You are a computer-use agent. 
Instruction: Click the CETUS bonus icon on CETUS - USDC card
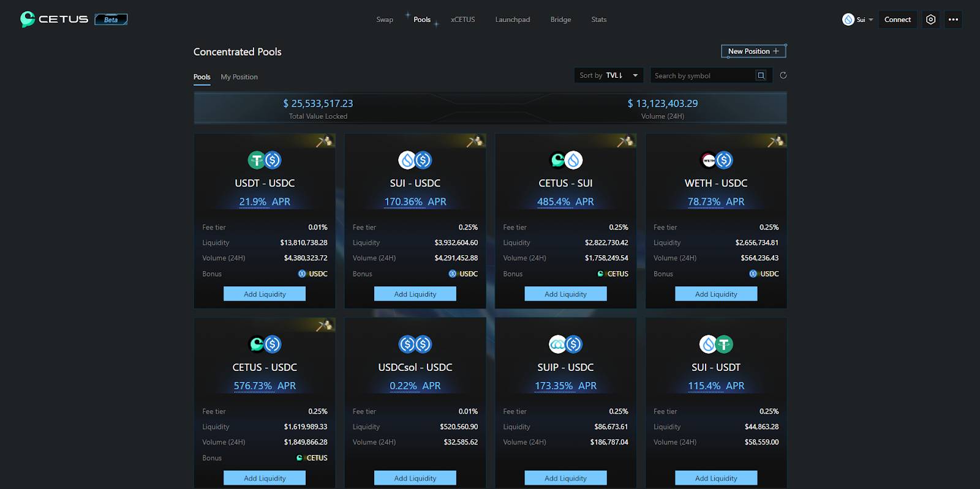coord(300,458)
